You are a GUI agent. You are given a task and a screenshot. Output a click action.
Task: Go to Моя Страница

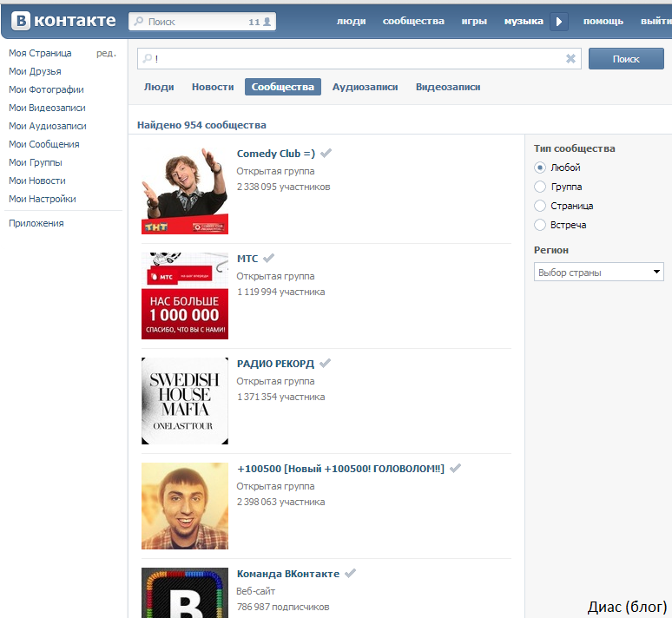click(40, 53)
